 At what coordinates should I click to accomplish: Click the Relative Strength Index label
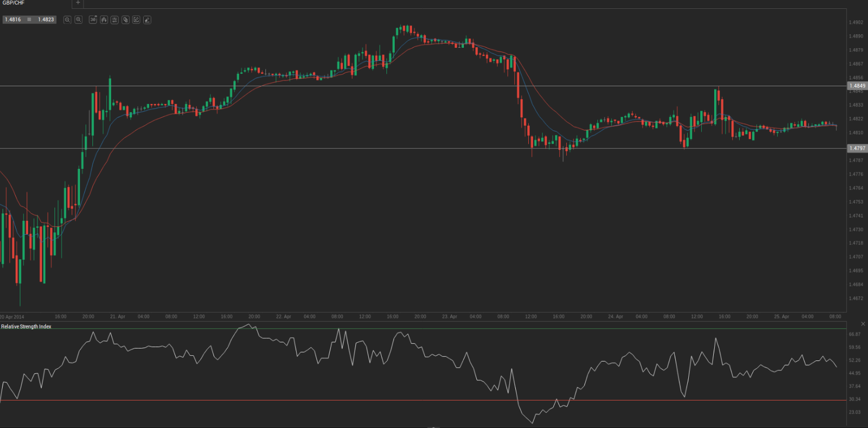pyautogui.click(x=26, y=327)
